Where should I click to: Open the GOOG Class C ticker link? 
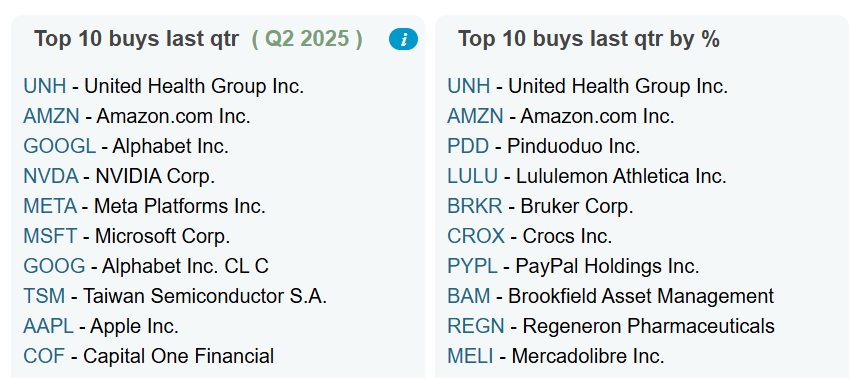click(54, 266)
